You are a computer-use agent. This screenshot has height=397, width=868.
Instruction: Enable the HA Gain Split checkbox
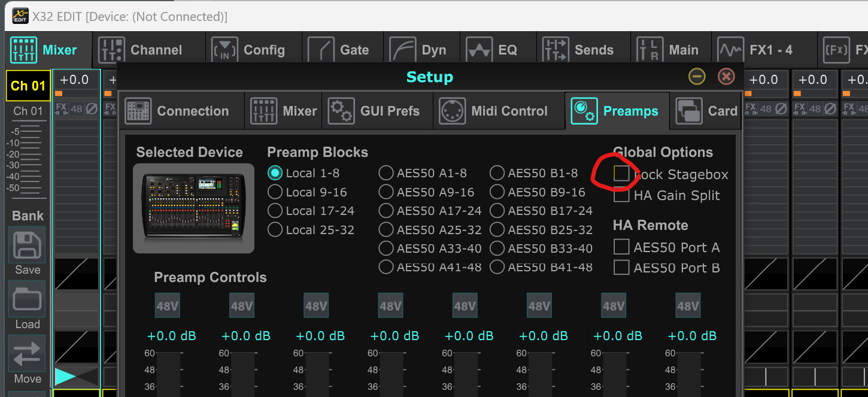point(621,195)
